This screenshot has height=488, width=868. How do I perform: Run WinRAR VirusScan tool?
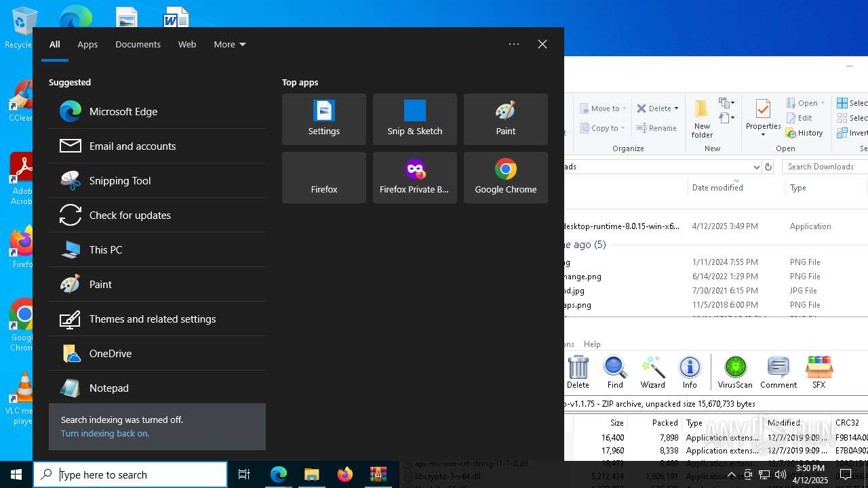[735, 372]
